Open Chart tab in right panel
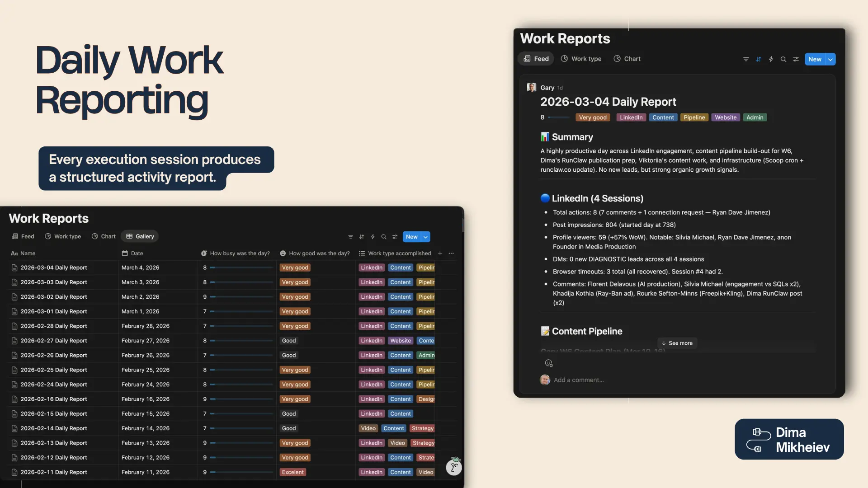This screenshot has height=488, width=868. coord(627,59)
